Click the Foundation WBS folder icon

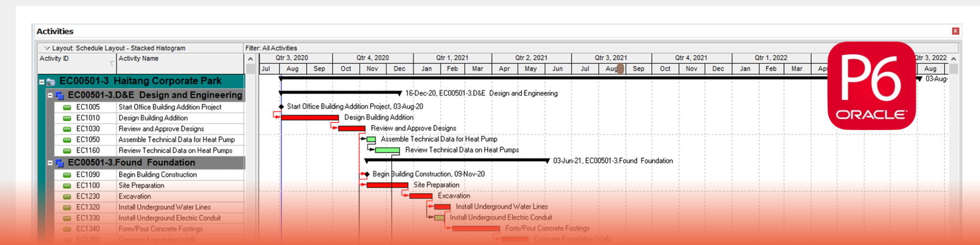pos(59,163)
